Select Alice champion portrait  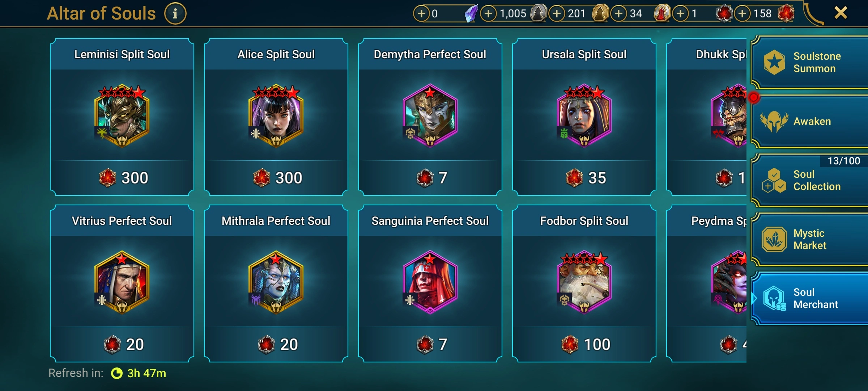coord(276,116)
